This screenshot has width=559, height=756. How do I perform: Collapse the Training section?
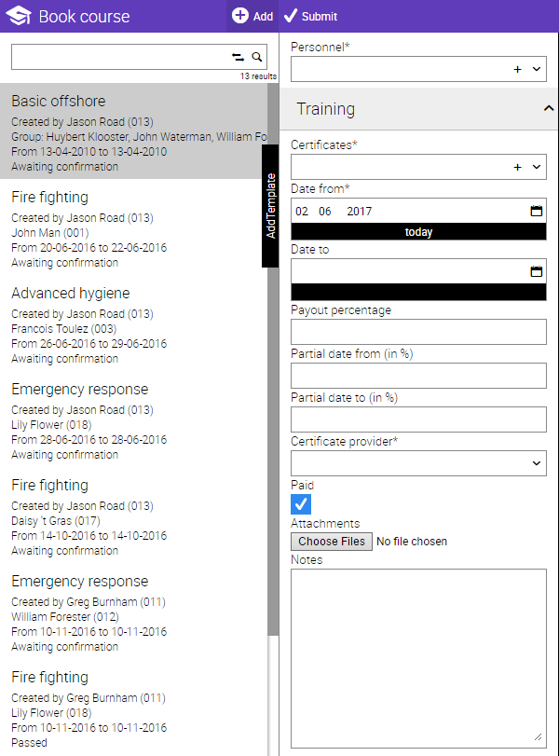point(548,109)
